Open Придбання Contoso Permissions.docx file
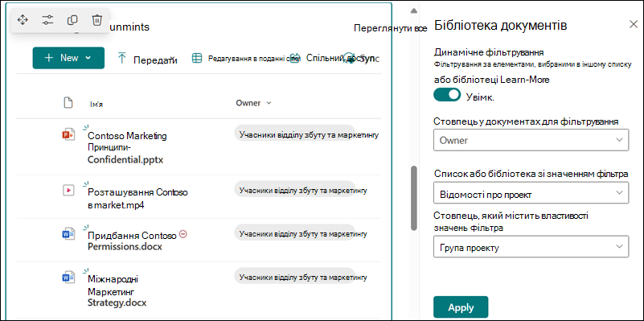 coord(132,241)
